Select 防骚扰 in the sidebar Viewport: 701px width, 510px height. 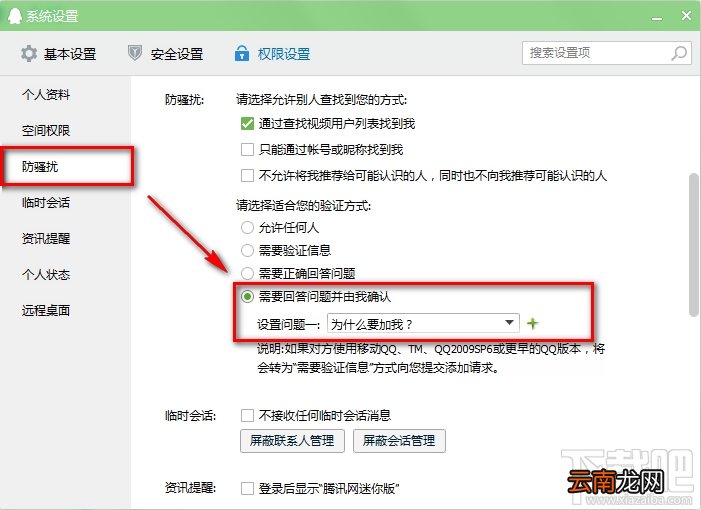(40, 166)
